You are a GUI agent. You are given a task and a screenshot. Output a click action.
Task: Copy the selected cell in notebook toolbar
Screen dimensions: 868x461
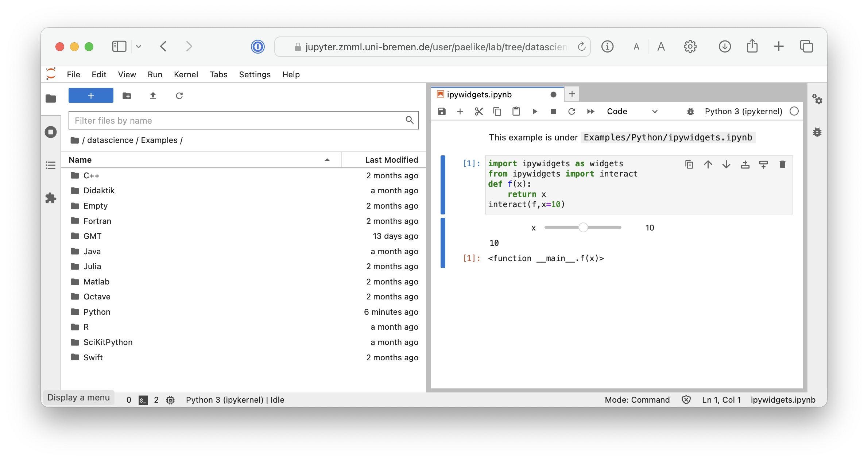497,111
